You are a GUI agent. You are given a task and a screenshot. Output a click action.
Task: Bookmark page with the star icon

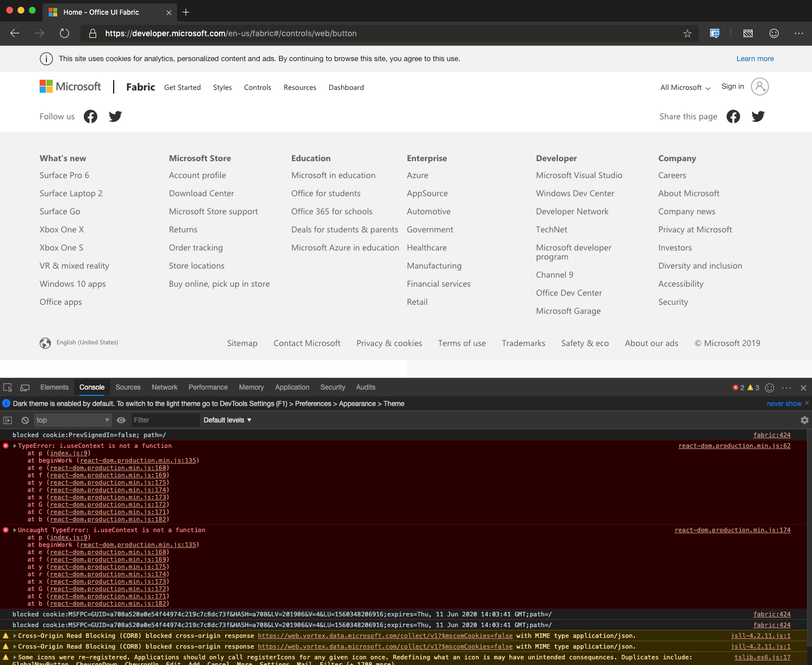(688, 33)
